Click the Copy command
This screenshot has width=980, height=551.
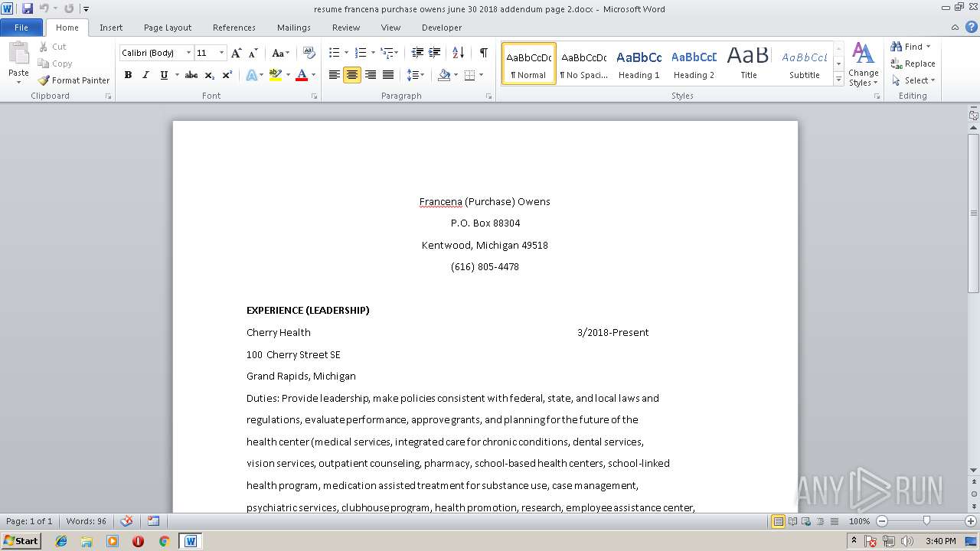(x=55, y=64)
